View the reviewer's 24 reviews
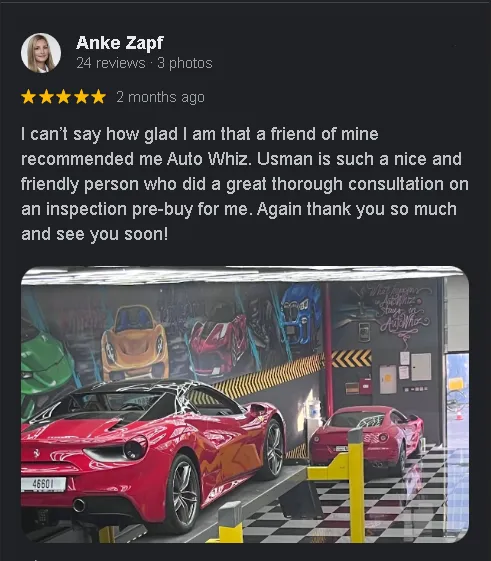The image size is (491, 561). tap(111, 63)
